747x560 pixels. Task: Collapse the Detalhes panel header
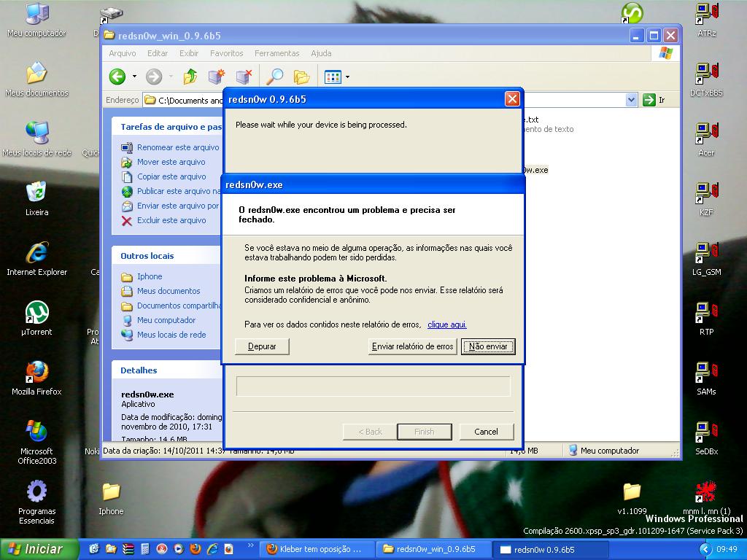pos(167,370)
